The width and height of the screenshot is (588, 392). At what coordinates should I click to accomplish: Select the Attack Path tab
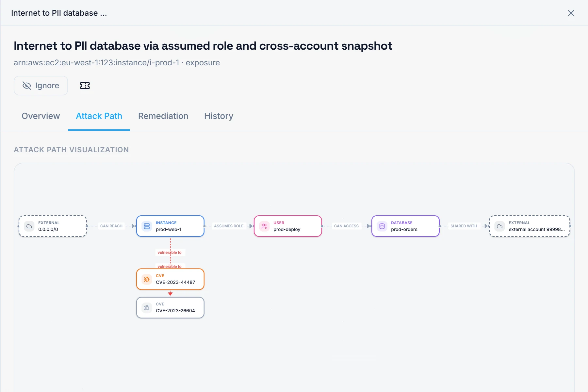tap(99, 116)
